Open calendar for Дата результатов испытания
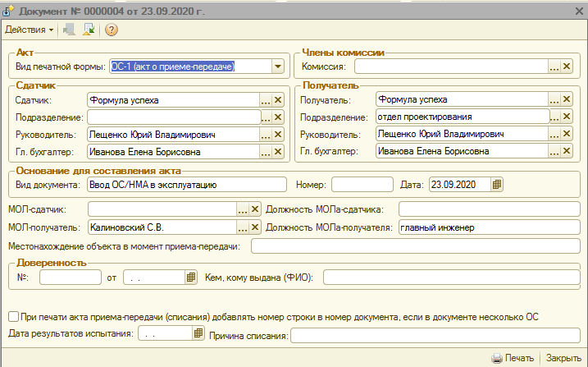 pos(198,333)
